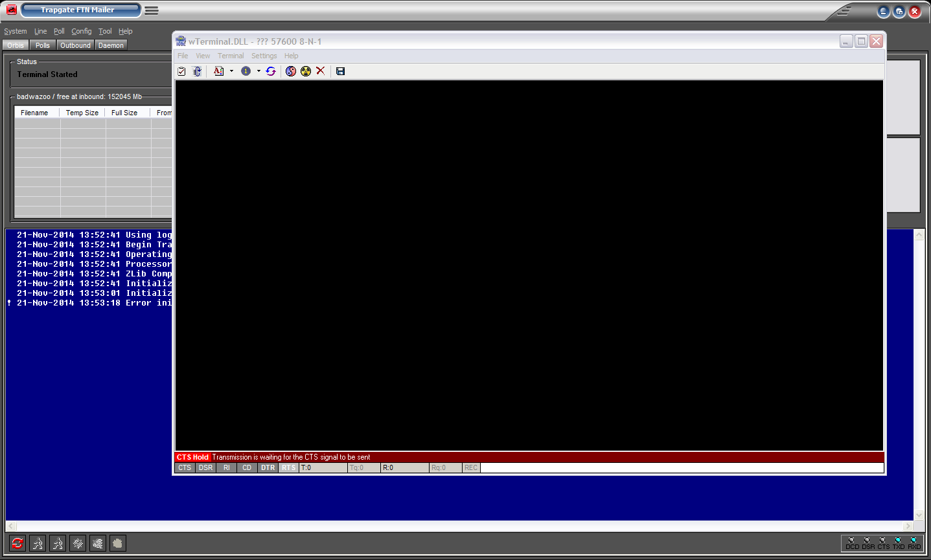Click the save capture disk icon

coord(340,71)
